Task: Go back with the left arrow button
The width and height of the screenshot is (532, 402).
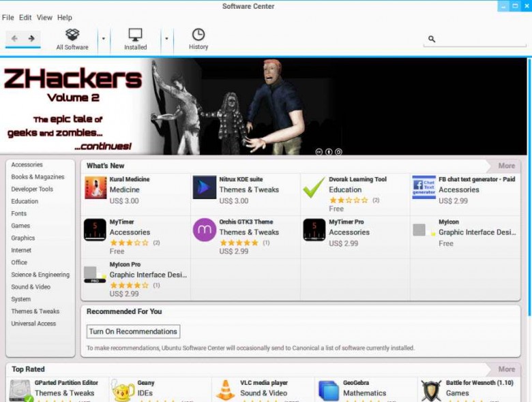Action: 14,38
